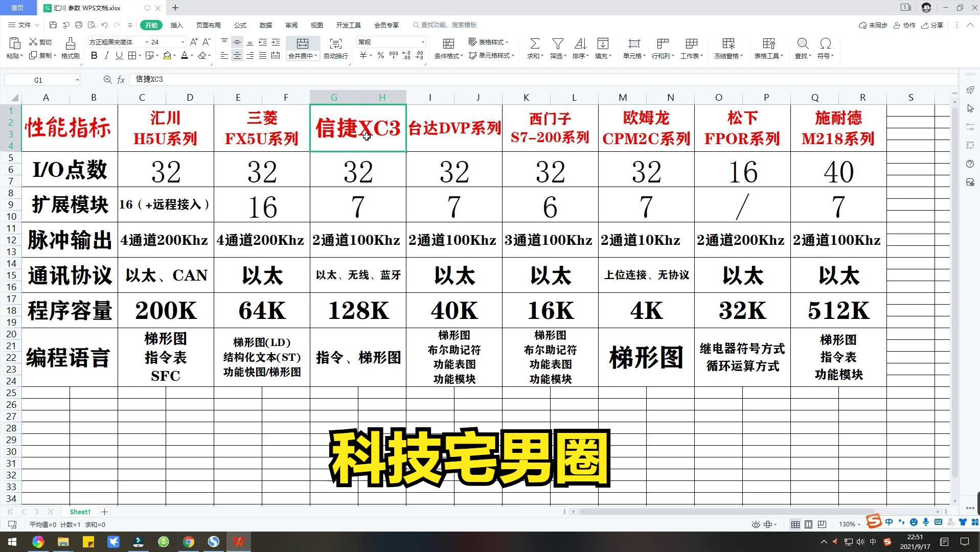Click the Freeze Panes (冻结窗格) icon
Image resolution: width=980 pixels, height=552 pixels.
tap(728, 43)
